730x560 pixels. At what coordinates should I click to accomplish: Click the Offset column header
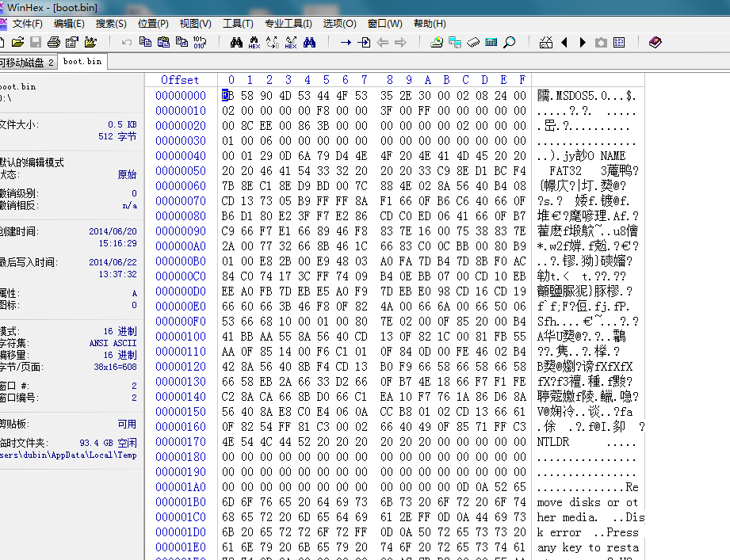(180, 80)
